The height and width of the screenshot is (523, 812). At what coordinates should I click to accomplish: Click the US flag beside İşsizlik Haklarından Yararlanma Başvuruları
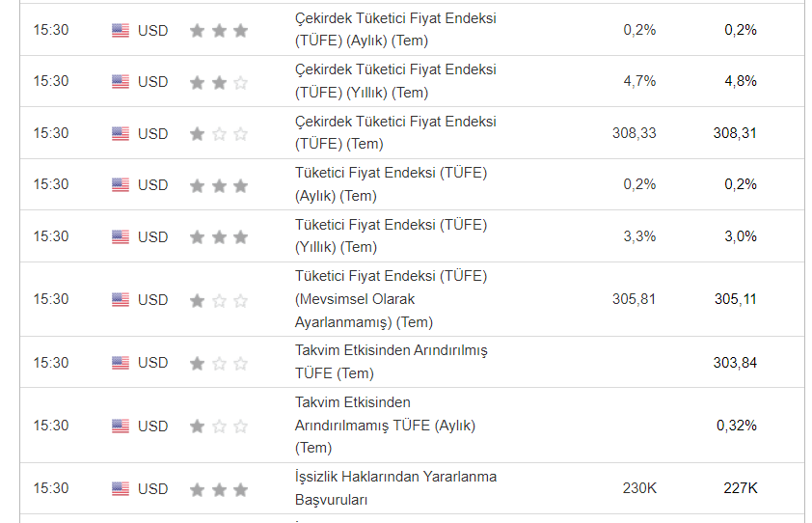[x=121, y=488]
